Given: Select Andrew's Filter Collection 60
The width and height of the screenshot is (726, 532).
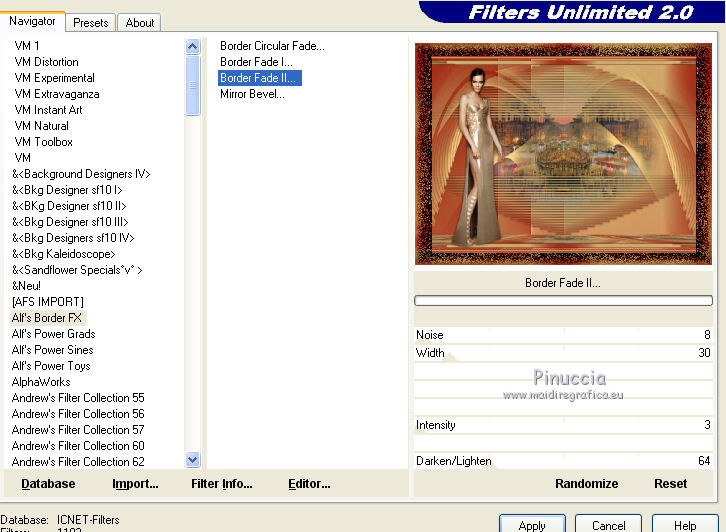Looking at the screenshot, I should [x=78, y=446].
